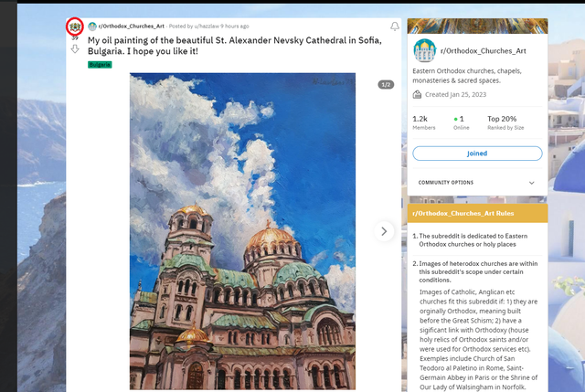Open the small subreddit avatar in post header

point(92,26)
